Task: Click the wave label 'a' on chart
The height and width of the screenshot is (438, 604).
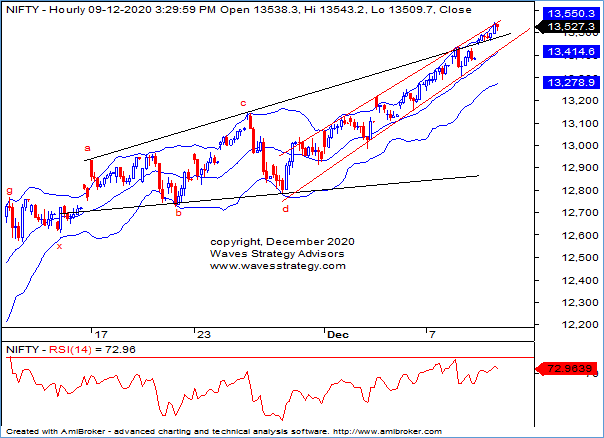Action: [88, 148]
